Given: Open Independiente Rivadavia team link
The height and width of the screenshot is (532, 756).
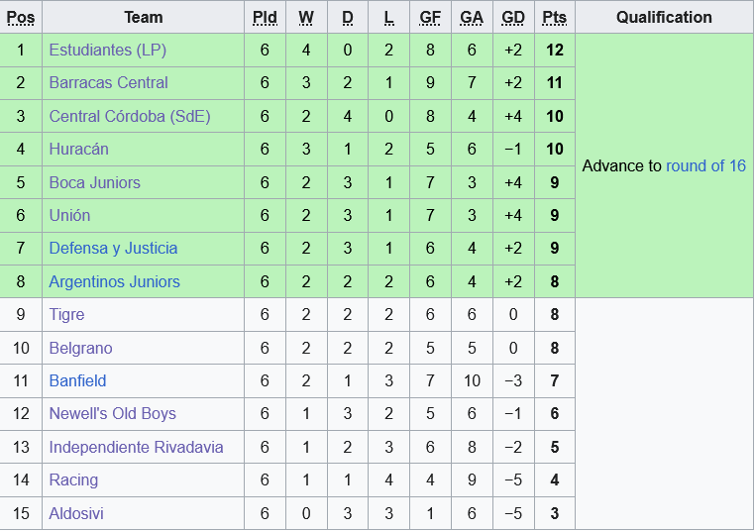Looking at the screenshot, I should point(136,447).
